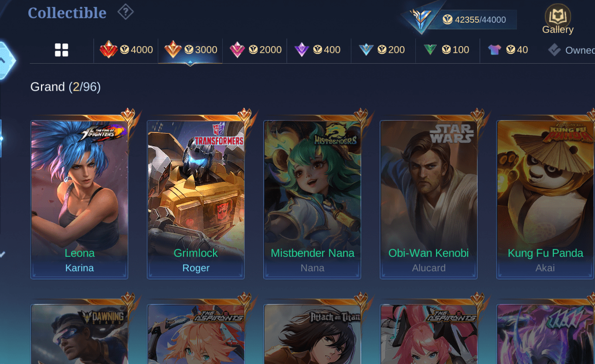Select the all-categories grid icon
Screen dimensions: 595x364
(x=61, y=50)
